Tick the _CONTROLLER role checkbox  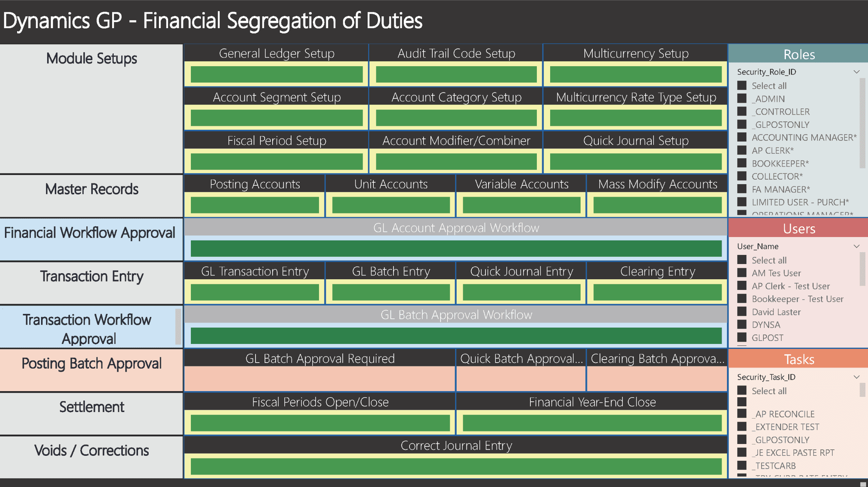click(x=742, y=111)
